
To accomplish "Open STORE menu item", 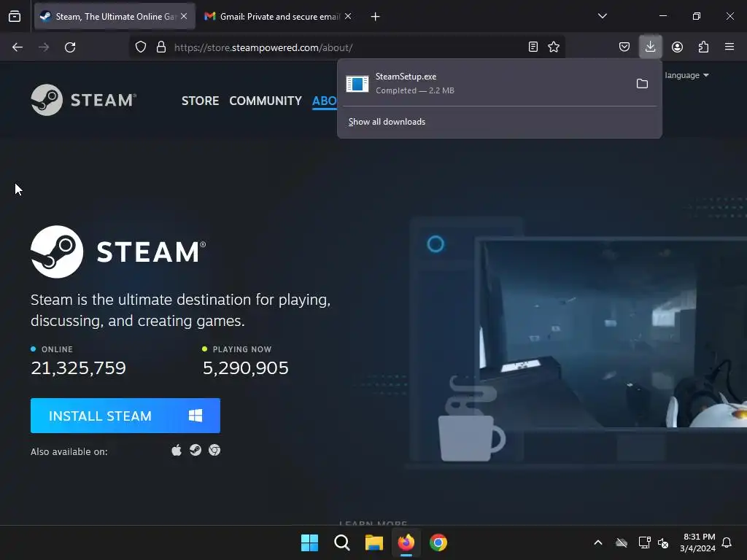I will [x=200, y=101].
